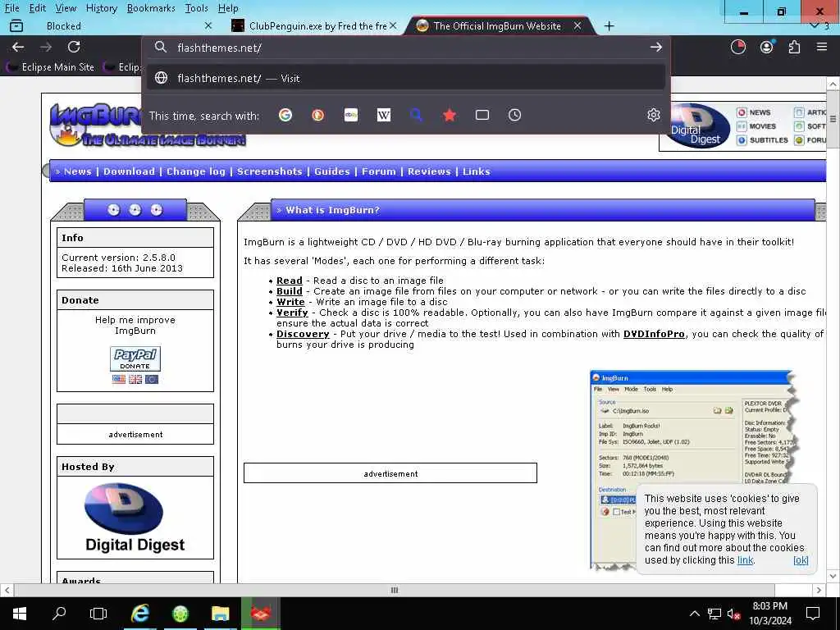Launch Internet Explorer from the taskbar
Image resolution: width=840 pixels, height=630 pixels.
pyautogui.click(x=139, y=614)
